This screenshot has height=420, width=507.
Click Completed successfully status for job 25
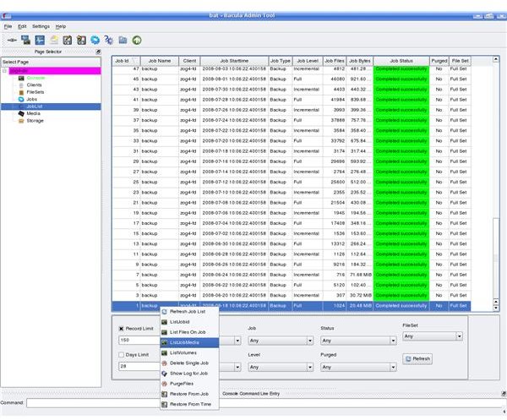(401, 182)
